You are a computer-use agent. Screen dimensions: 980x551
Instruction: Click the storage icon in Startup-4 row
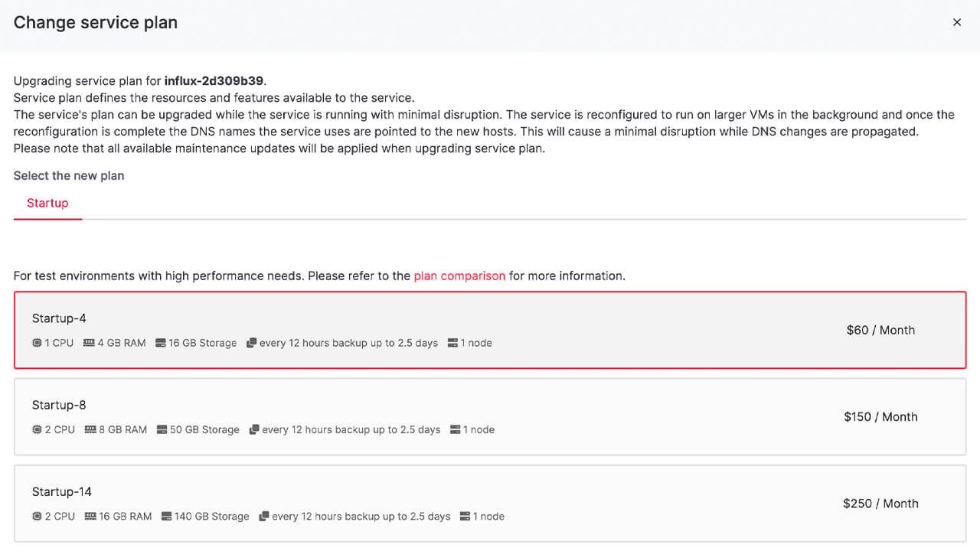161,343
